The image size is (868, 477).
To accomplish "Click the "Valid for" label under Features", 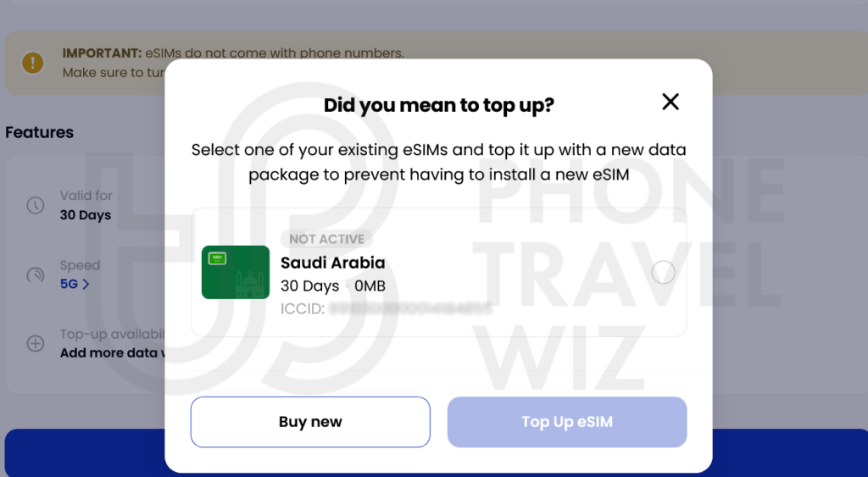I will click(86, 196).
